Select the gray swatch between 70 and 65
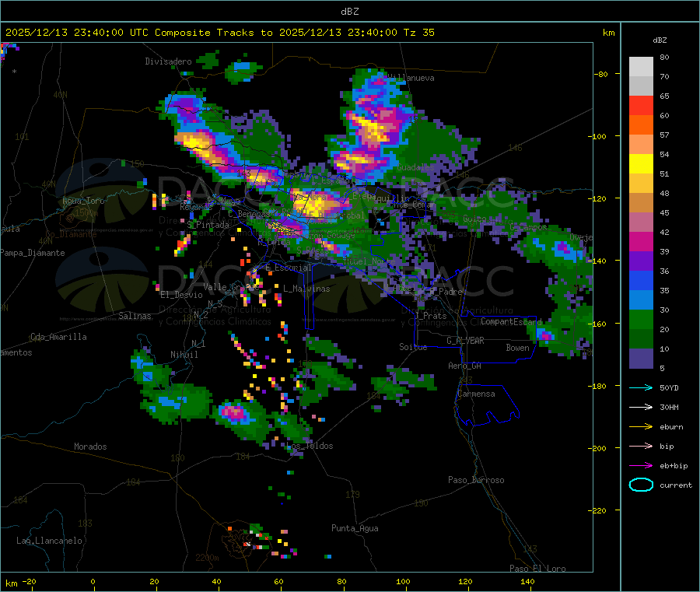Screen dimensions: 700x592 (x=641, y=86)
